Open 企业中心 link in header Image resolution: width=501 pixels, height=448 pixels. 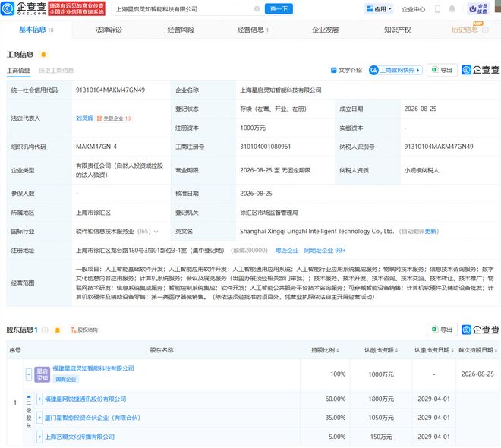pyautogui.click(x=414, y=9)
